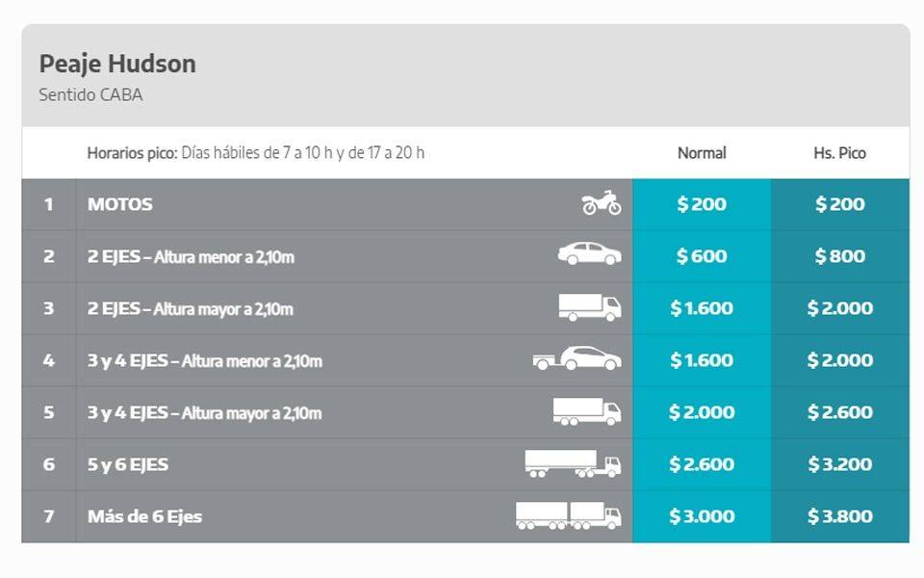Viewport: 924px width, 578px height.
Task: Select the MOTOS category label
Action: click(120, 204)
